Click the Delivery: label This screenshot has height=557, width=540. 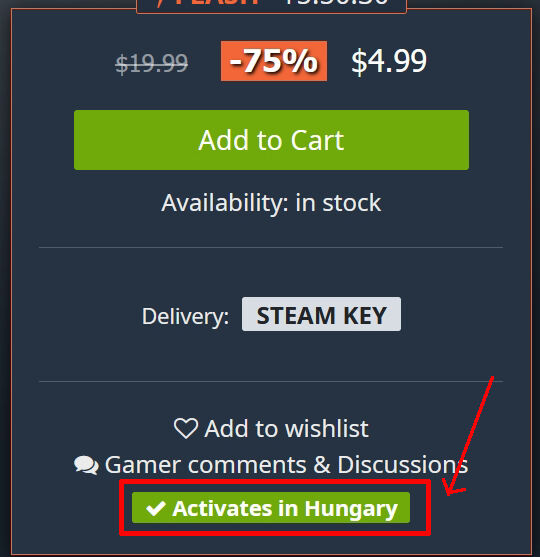pos(185,316)
